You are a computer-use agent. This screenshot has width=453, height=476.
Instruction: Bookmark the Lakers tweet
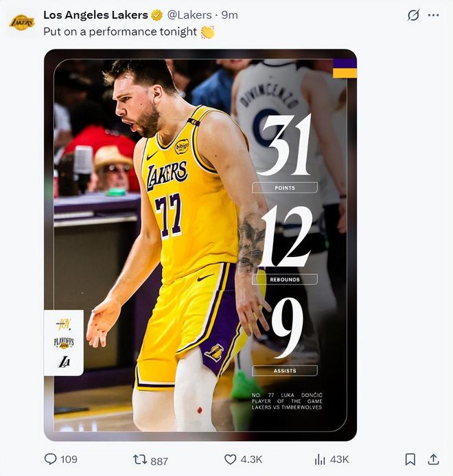(x=410, y=459)
